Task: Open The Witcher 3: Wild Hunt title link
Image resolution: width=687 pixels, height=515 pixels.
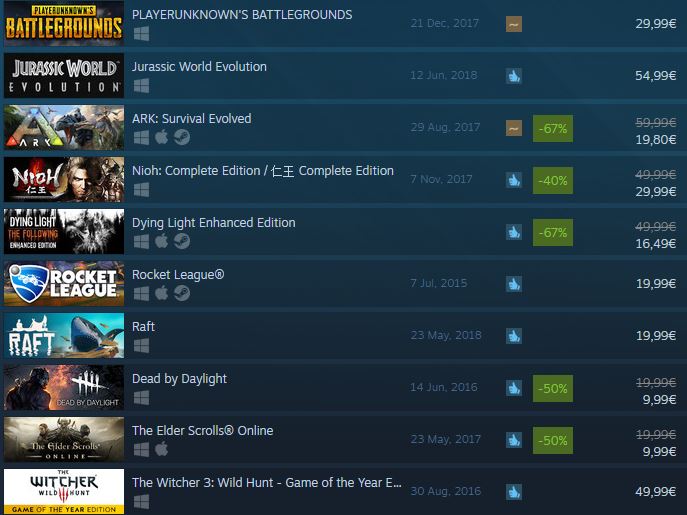Action: pos(267,483)
